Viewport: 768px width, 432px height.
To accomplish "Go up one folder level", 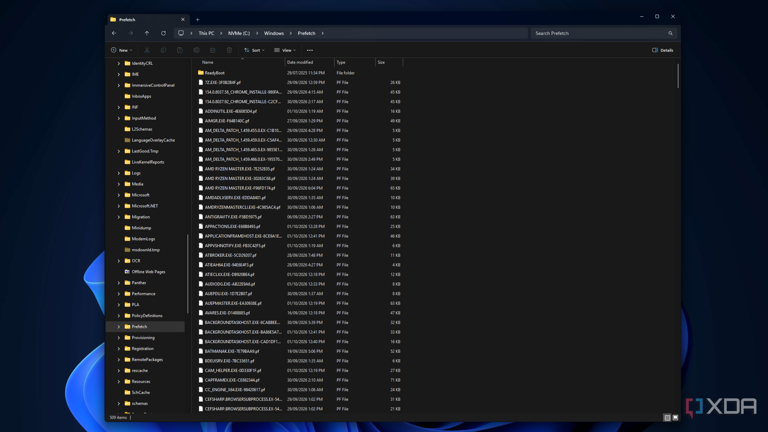I will point(147,33).
